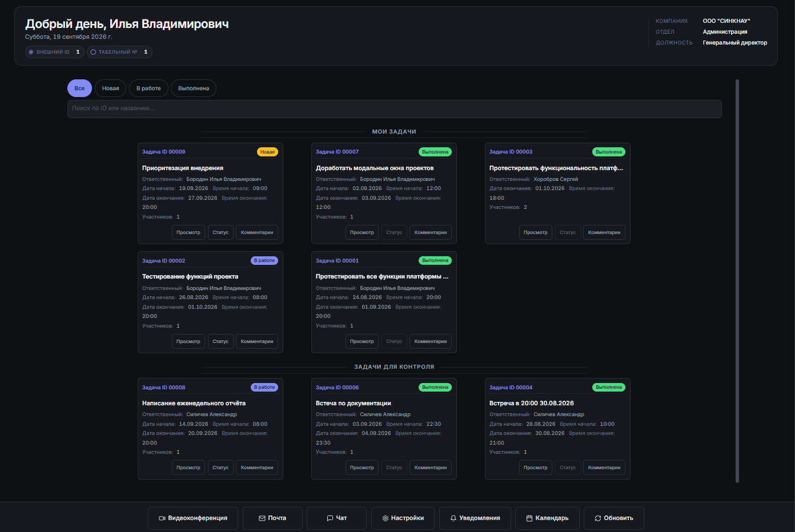The height and width of the screenshot is (532, 795).
Task: Click the circle icon in ТАБЕЛЬНЫЙ № chip
Action: 93,52
